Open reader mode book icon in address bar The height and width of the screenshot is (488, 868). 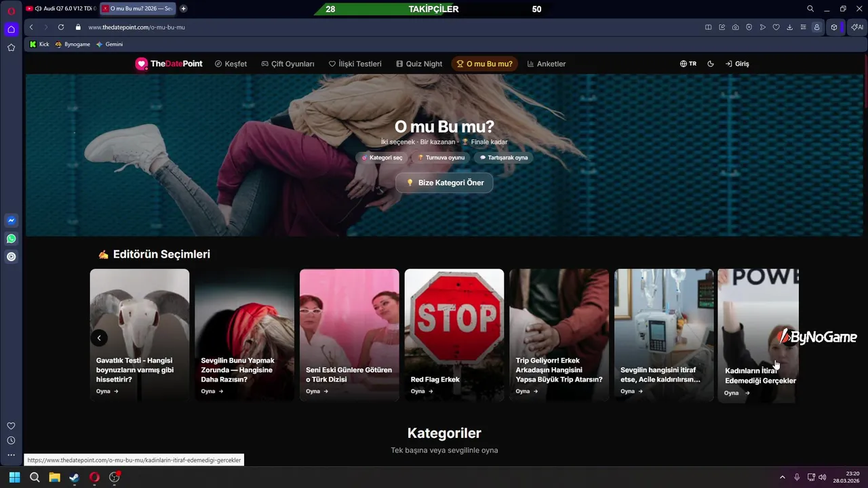[708, 27]
